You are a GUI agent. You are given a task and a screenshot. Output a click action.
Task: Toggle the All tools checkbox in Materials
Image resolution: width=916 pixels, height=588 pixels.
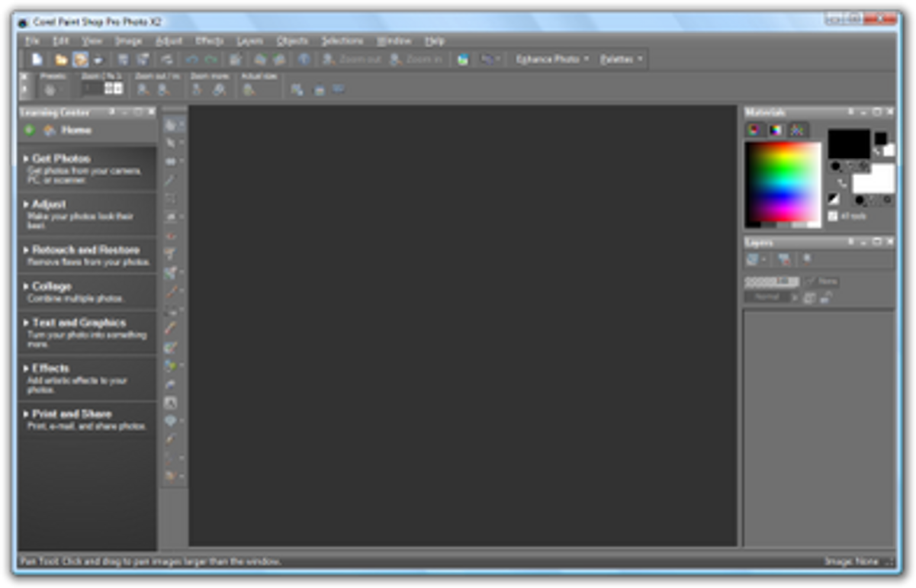tap(833, 217)
